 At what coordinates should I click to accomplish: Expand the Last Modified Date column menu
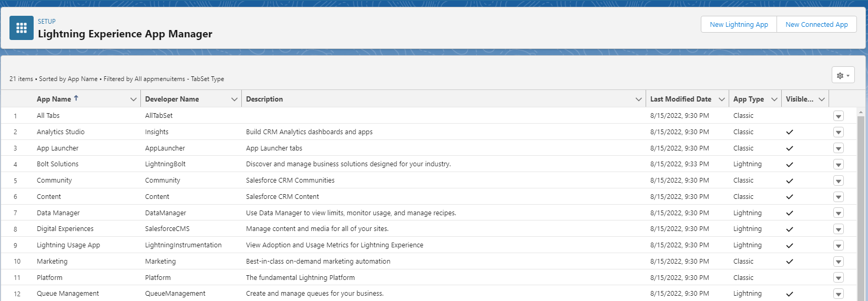coord(721,99)
